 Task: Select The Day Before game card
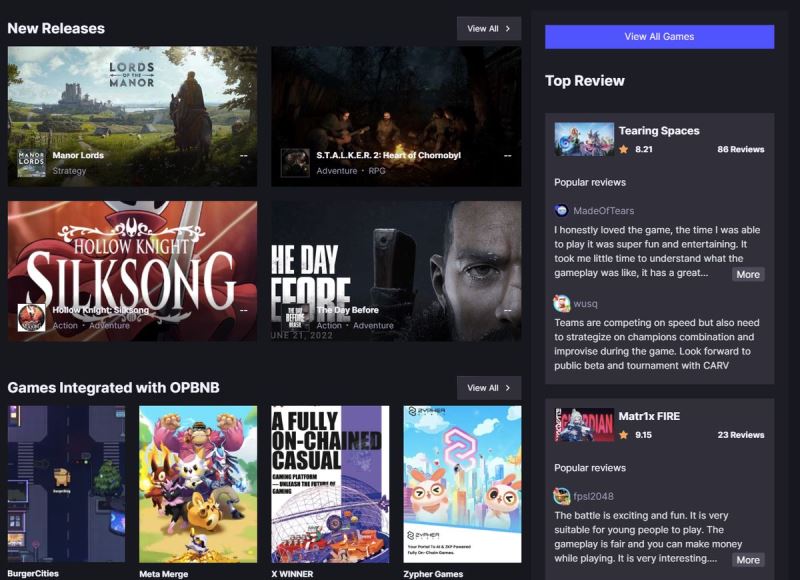point(396,270)
